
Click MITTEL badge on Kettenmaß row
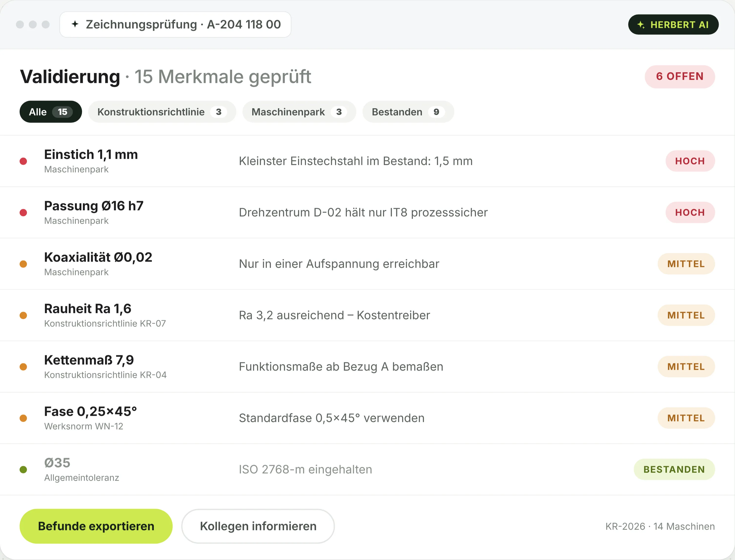coord(686,366)
